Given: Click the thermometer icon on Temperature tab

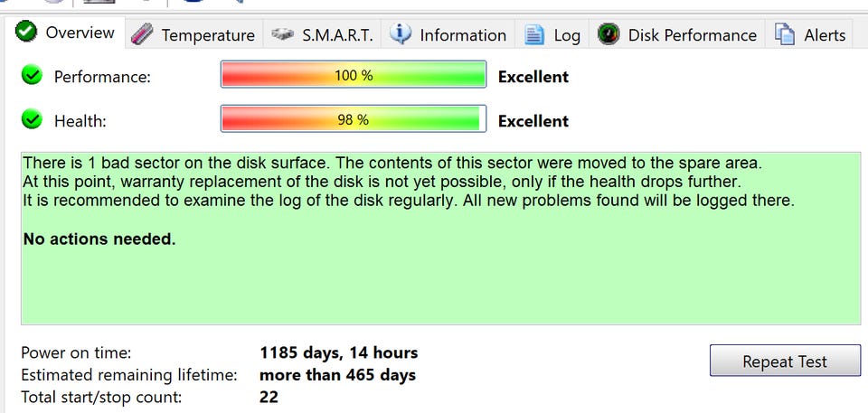Looking at the screenshot, I should [x=142, y=35].
